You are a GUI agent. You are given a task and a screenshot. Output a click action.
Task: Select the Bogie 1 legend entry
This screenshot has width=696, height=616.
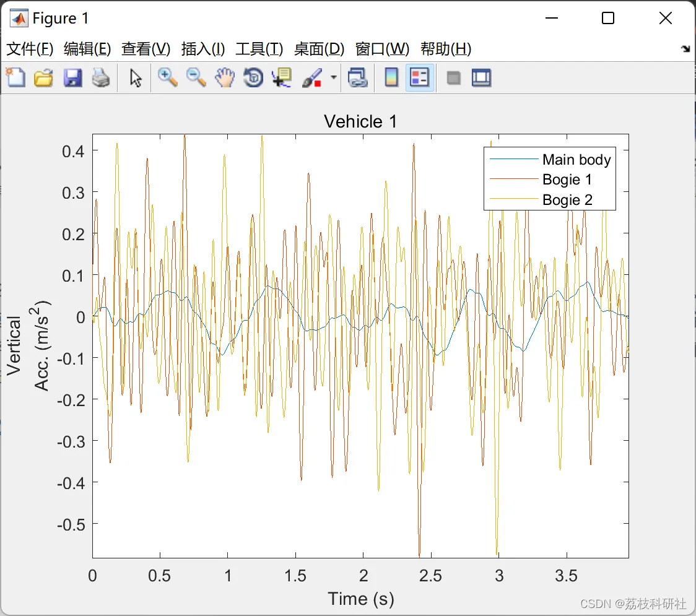(x=567, y=180)
